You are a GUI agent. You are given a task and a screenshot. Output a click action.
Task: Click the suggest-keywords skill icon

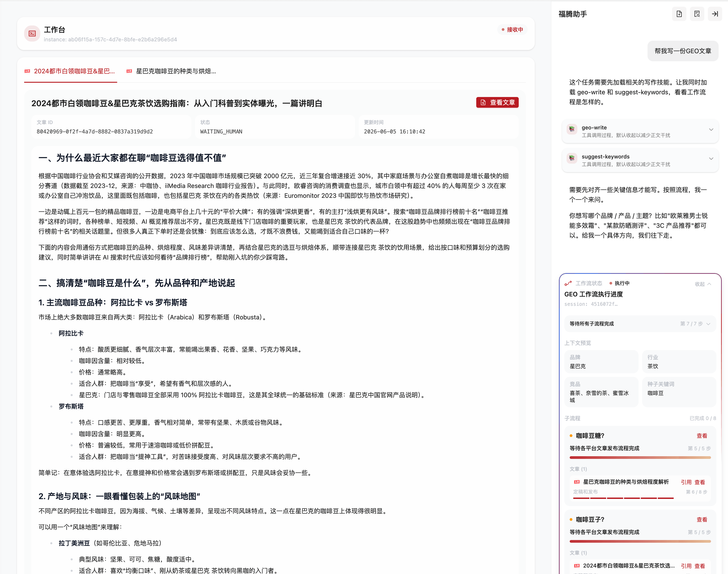click(x=572, y=158)
